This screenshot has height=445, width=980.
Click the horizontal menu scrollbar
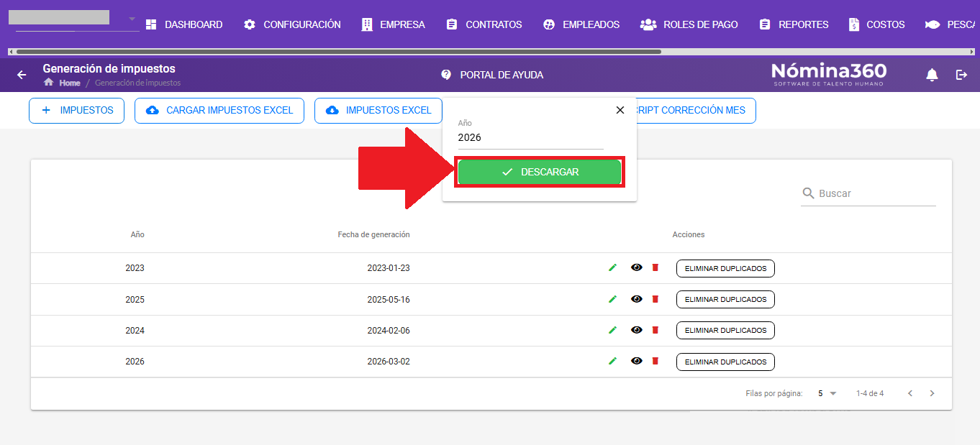338,52
